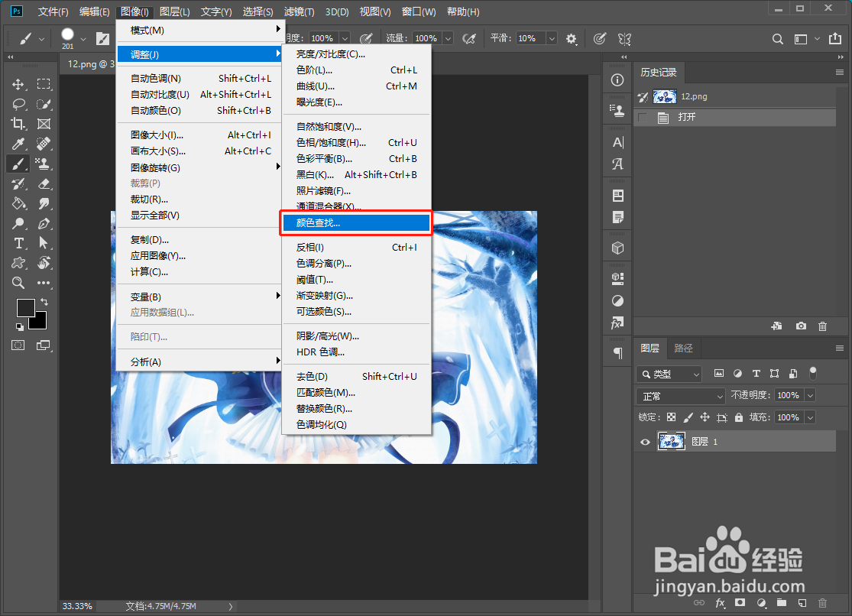Toggle lock position icon

coord(705,417)
